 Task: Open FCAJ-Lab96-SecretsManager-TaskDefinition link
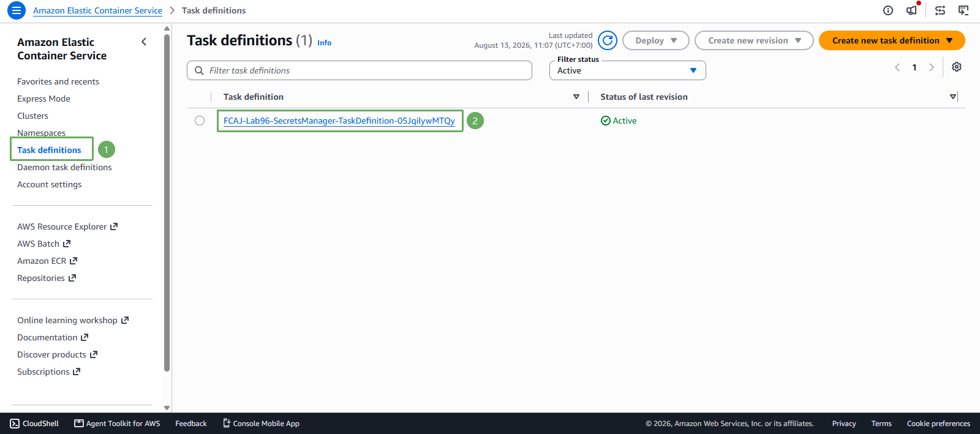click(339, 121)
